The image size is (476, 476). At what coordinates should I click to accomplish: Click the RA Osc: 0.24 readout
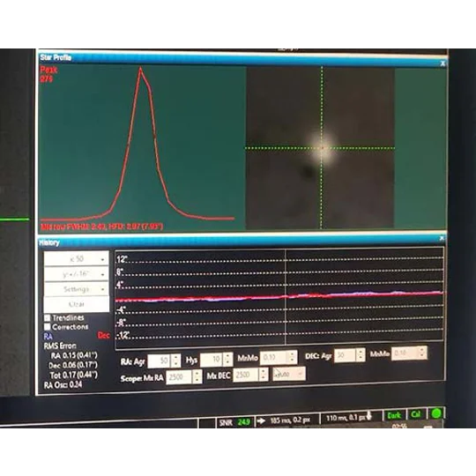63,385
